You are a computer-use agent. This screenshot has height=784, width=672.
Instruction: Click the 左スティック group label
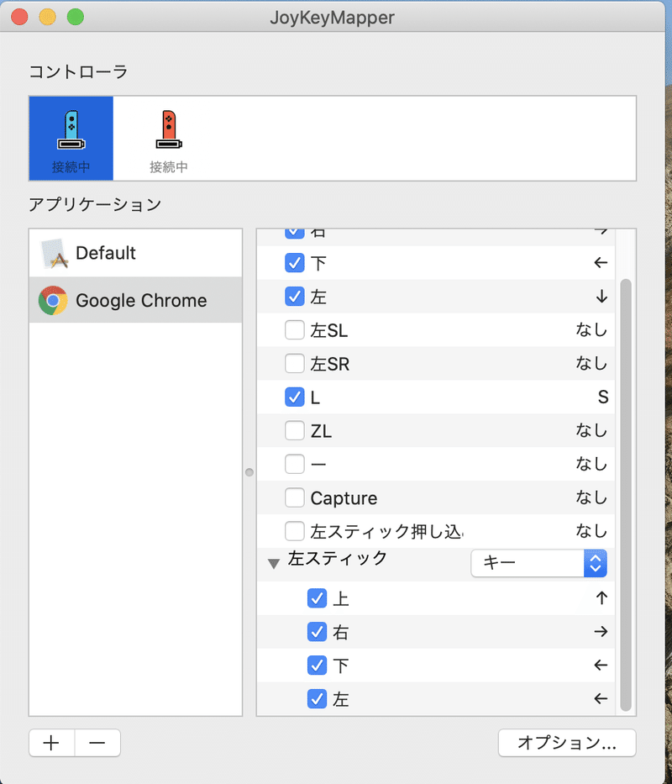pos(338,559)
